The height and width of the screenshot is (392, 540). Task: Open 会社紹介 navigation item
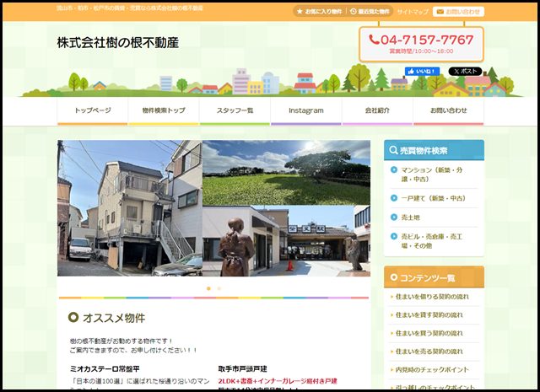[x=377, y=110]
